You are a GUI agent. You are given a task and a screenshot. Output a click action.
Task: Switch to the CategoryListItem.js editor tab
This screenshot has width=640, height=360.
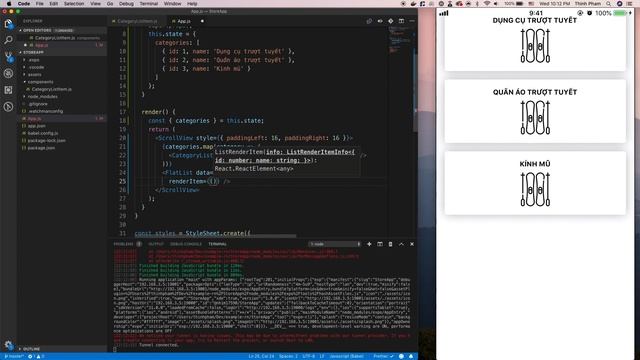click(138, 21)
